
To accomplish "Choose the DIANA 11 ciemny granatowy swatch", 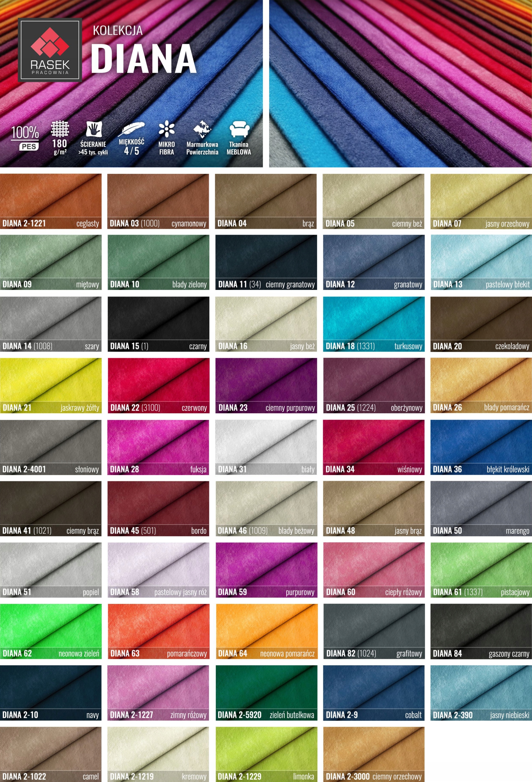I will 266,262.
